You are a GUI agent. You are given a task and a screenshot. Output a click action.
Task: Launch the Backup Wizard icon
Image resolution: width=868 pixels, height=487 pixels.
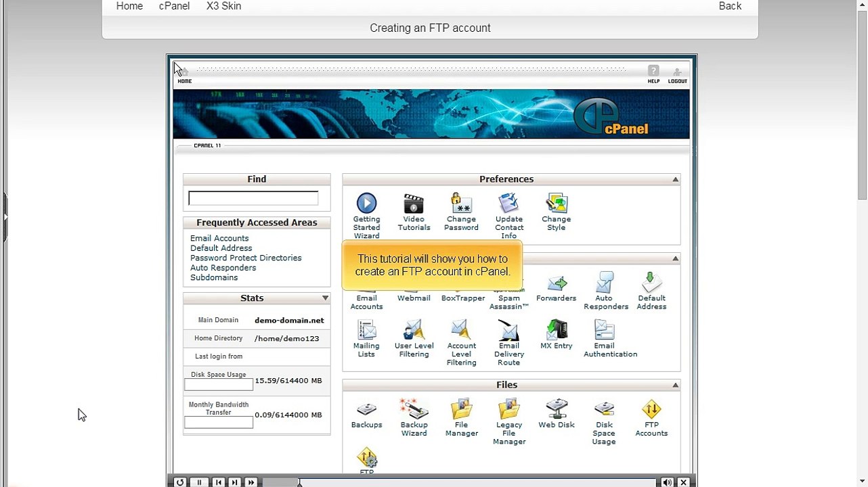coord(414,409)
